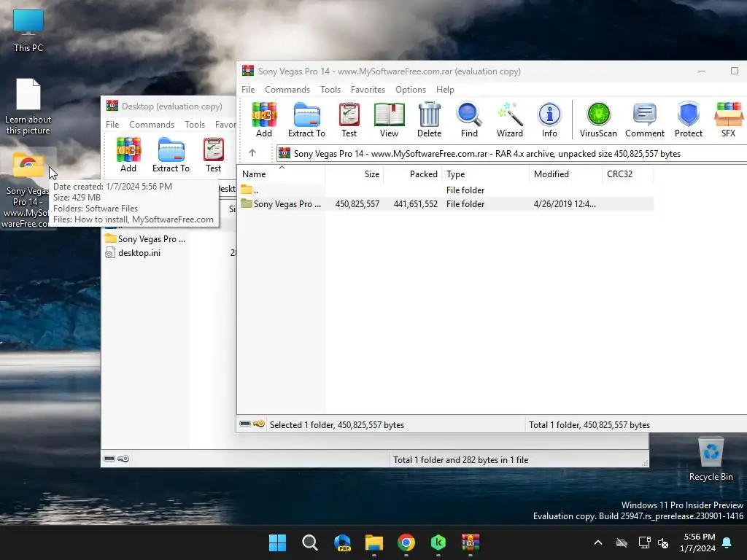Open the Options menu

click(411, 90)
